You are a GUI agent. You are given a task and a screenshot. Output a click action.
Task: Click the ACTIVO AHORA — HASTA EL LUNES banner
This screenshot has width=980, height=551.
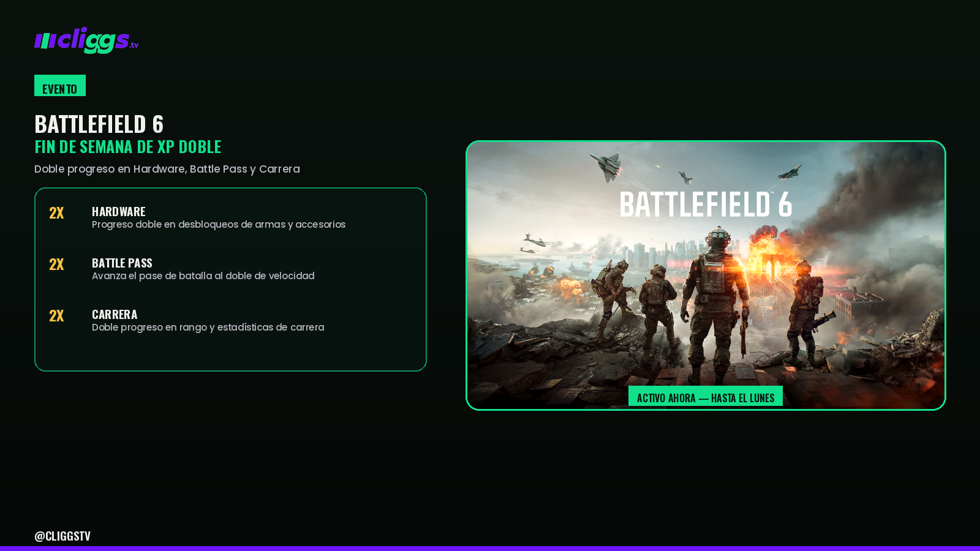click(706, 396)
